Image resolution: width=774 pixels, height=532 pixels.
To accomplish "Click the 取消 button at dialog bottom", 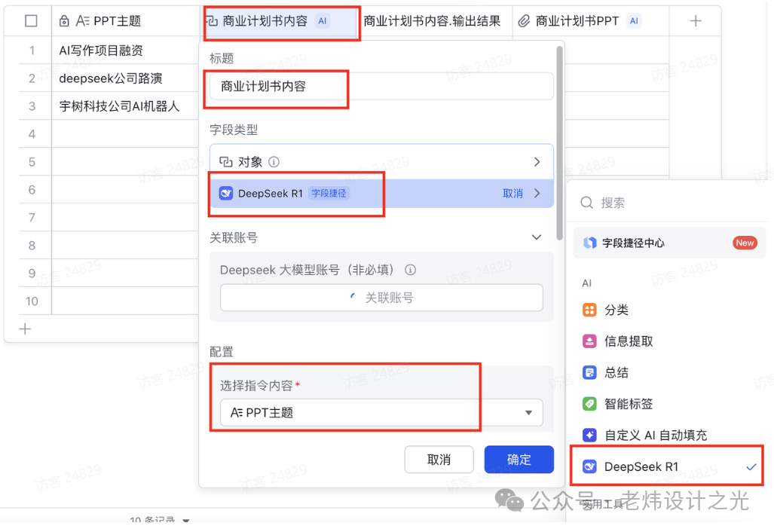I will pos(439,460).
